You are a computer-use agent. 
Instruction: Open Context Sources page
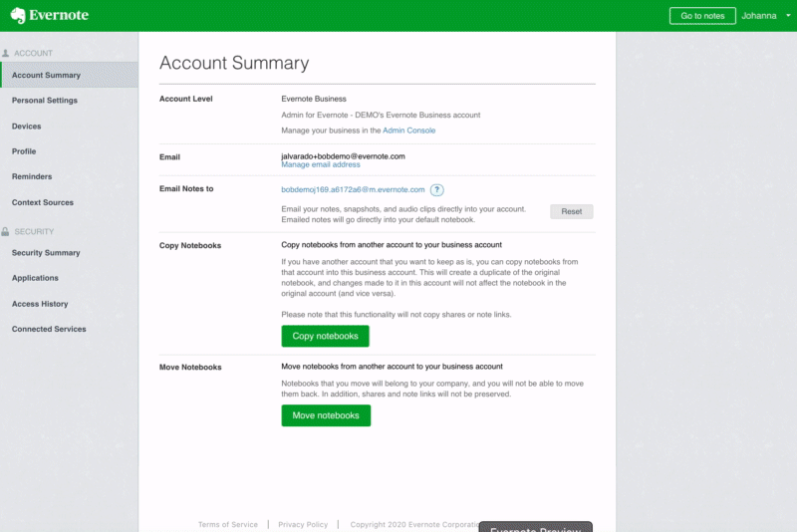tap(43, 202)
